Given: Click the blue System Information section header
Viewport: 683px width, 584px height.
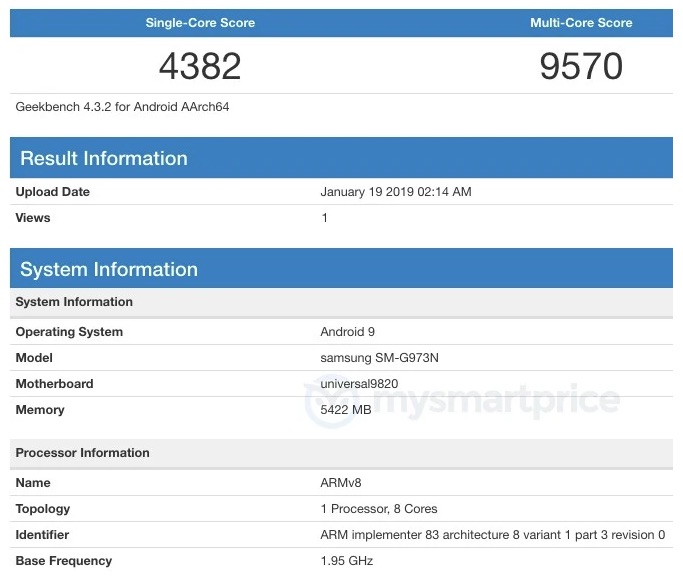Looking at the screenshot, I should click(x=342, y=268).
